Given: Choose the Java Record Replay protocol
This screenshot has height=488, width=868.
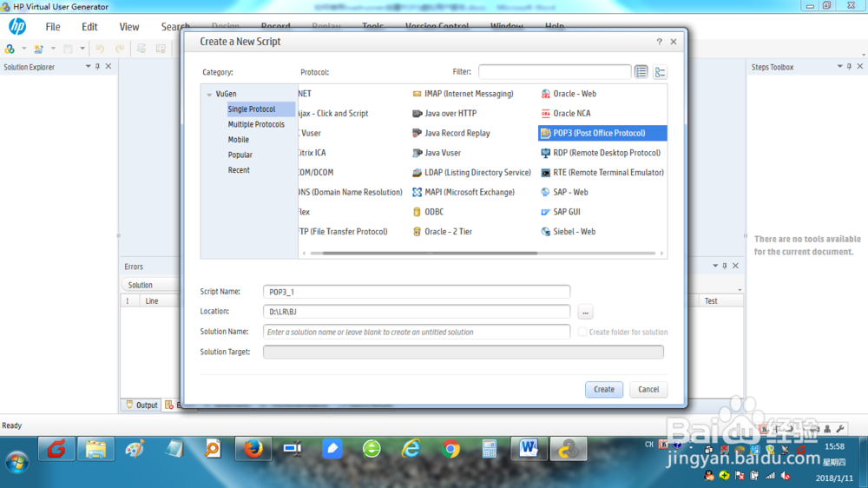Looking at the screenshot, I should coord(451,133).
